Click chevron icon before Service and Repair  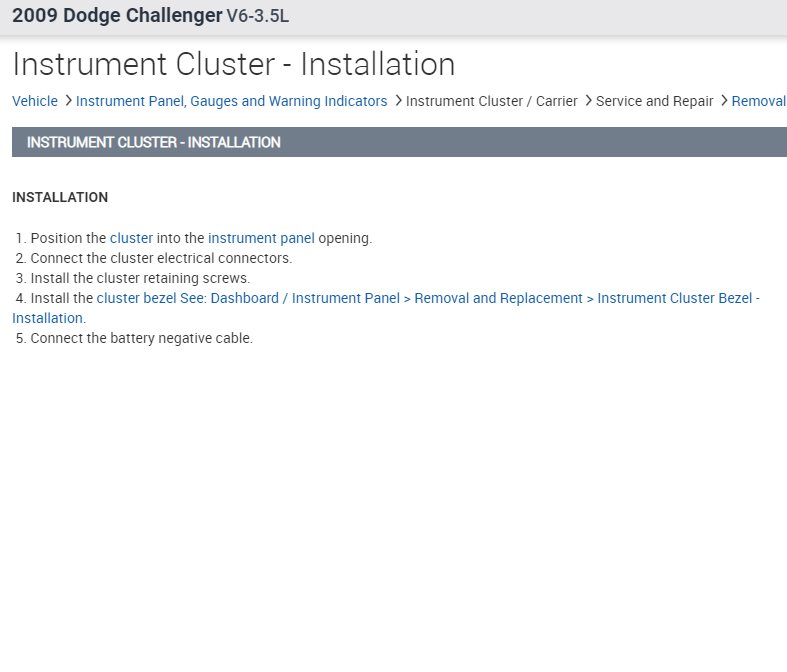588,101
